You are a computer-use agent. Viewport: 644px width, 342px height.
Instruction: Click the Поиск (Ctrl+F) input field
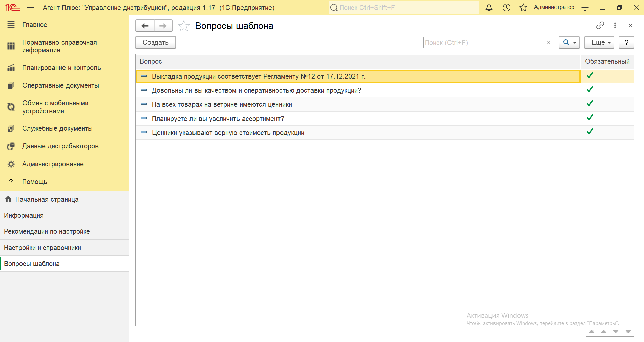pyautogui.click(x=483, y=43)
